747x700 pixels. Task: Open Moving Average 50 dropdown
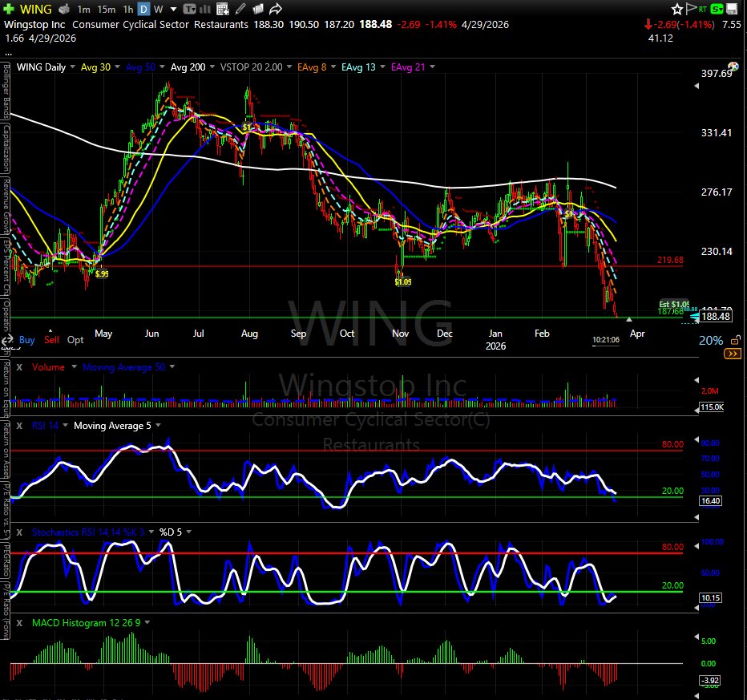172,367
